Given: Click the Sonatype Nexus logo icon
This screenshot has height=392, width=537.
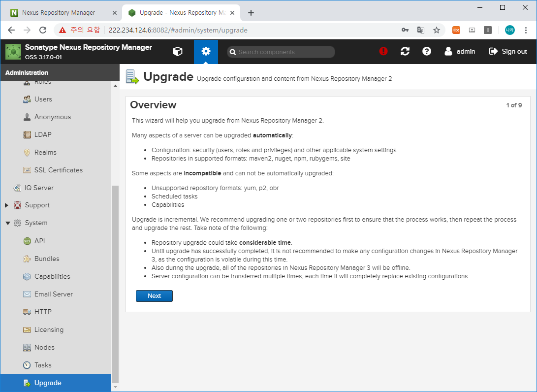Looking at the screenshot, I should (x=13, y=51).
